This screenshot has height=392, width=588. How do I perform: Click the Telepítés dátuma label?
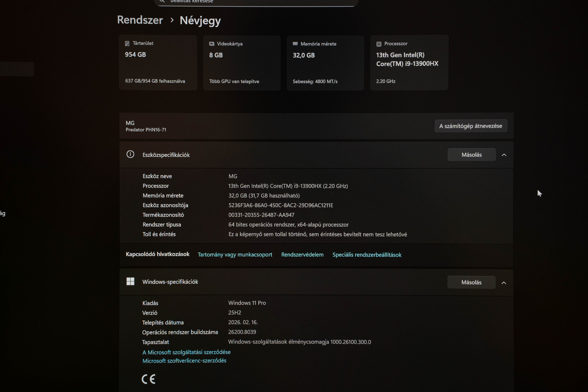point(163,322)
